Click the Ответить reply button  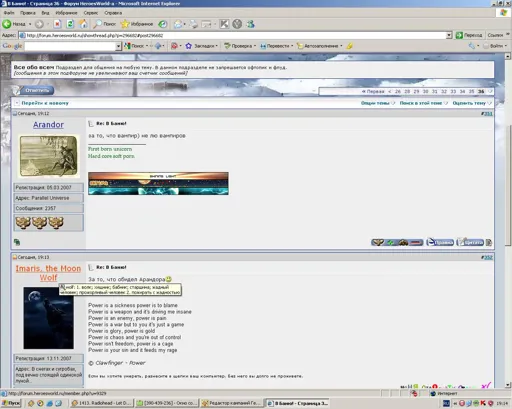[33, 90]
